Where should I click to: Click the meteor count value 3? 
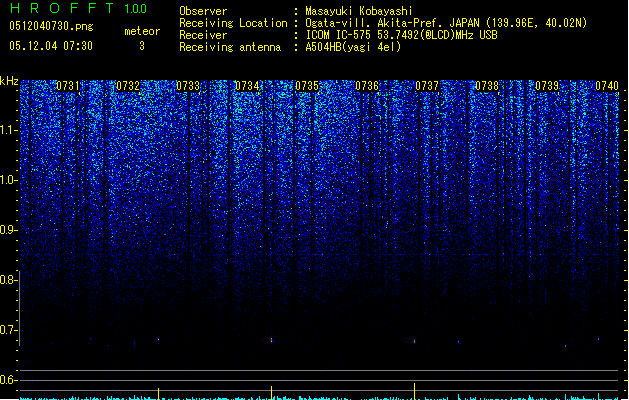click(142, 46)
